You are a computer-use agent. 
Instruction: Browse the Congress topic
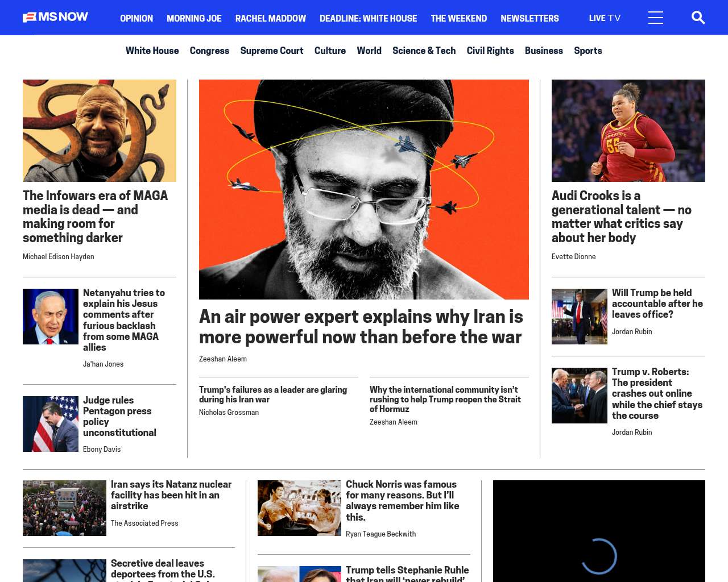tap(209, 51)
